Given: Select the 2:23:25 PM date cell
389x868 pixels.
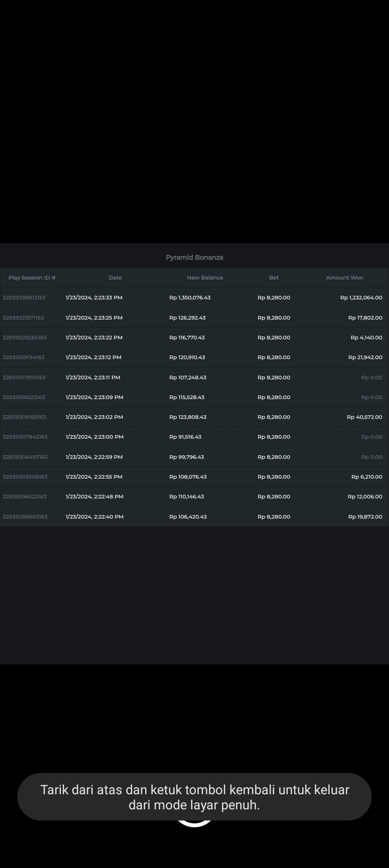Looking at the screenshot, I should (94, 318).
